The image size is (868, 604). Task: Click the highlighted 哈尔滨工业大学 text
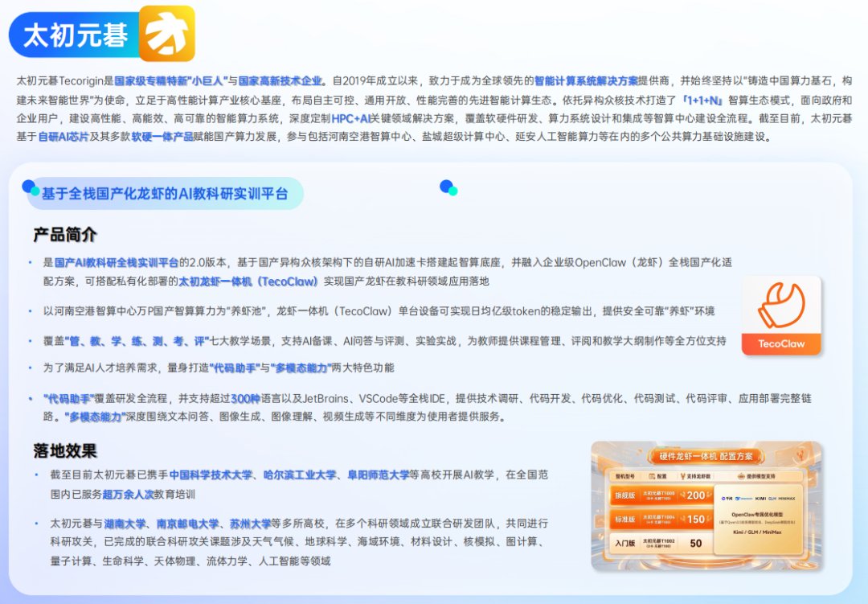click(x=300, y=475)
